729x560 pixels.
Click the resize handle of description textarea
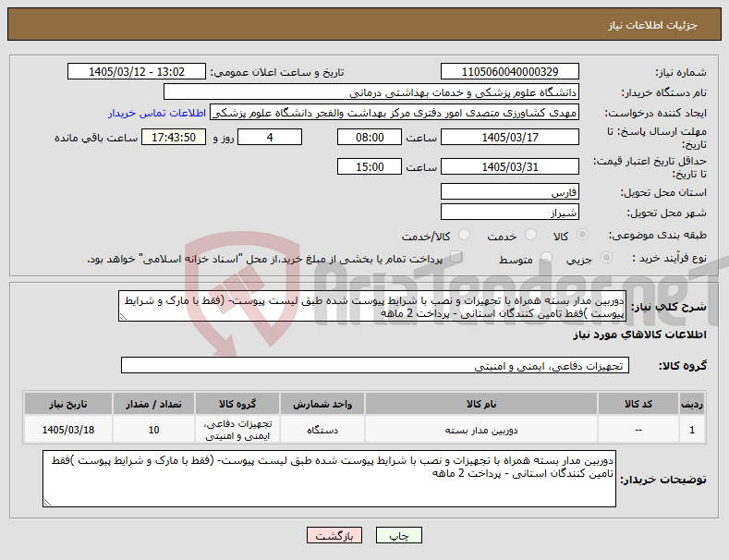(123, 317)
